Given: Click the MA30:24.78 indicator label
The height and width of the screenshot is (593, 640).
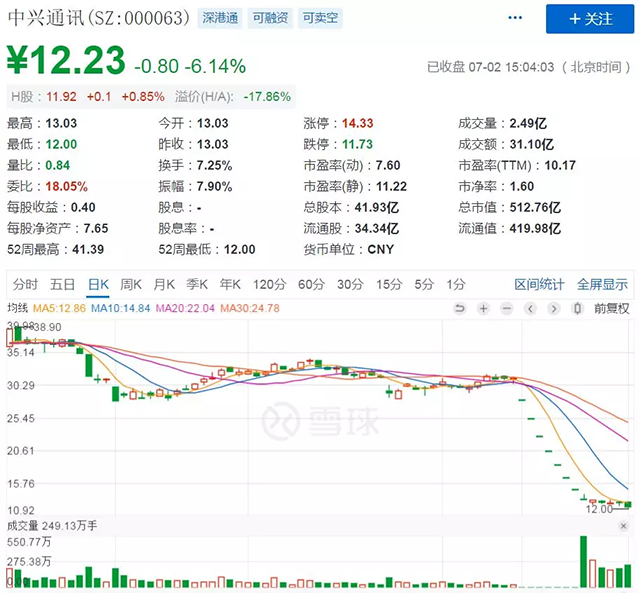Looking at the screenshot, I should (x=250, y=308).
